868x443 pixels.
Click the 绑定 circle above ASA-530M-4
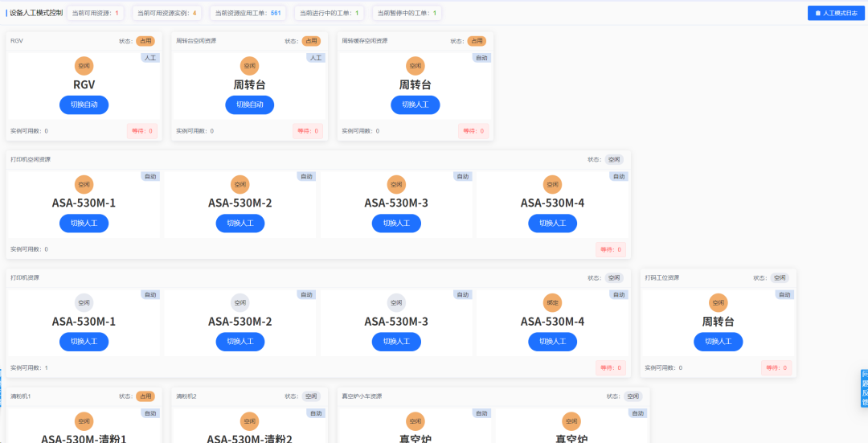(552, 303)
